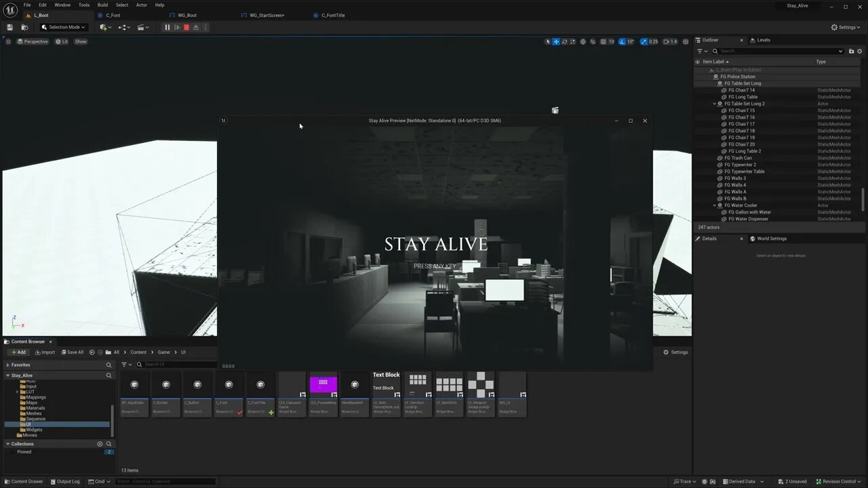Viewport: 868px width, 488px height.
Task: Open the viewport Show flags menu
Action: pyautogui.click(x=81, y=41)
